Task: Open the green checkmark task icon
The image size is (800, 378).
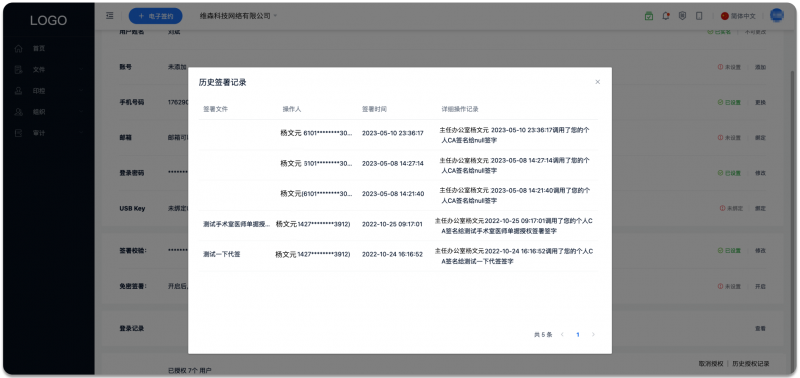Action: point(648,16)
